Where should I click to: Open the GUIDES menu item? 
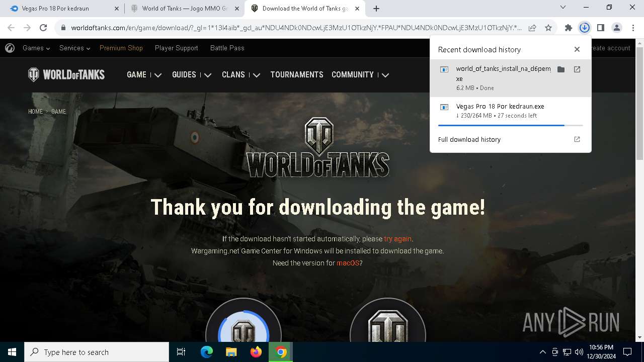click(184, 75)
